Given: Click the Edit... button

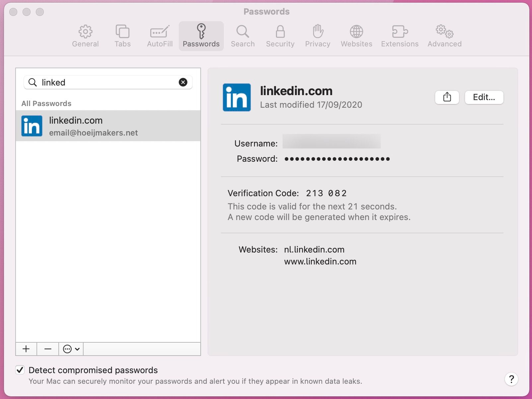Looking at the screenshot, I should tap(484, 97).
